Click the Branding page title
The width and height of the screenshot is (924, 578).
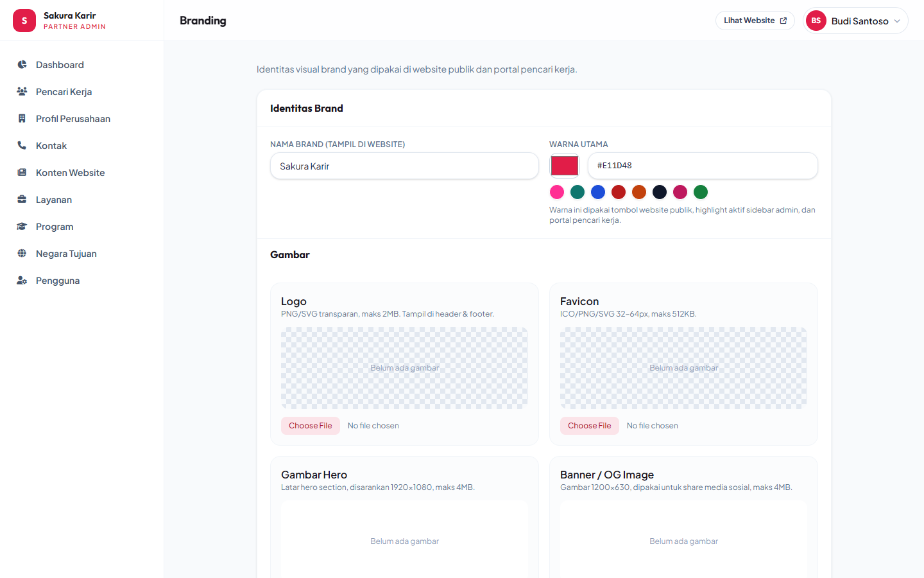point(203,21)
